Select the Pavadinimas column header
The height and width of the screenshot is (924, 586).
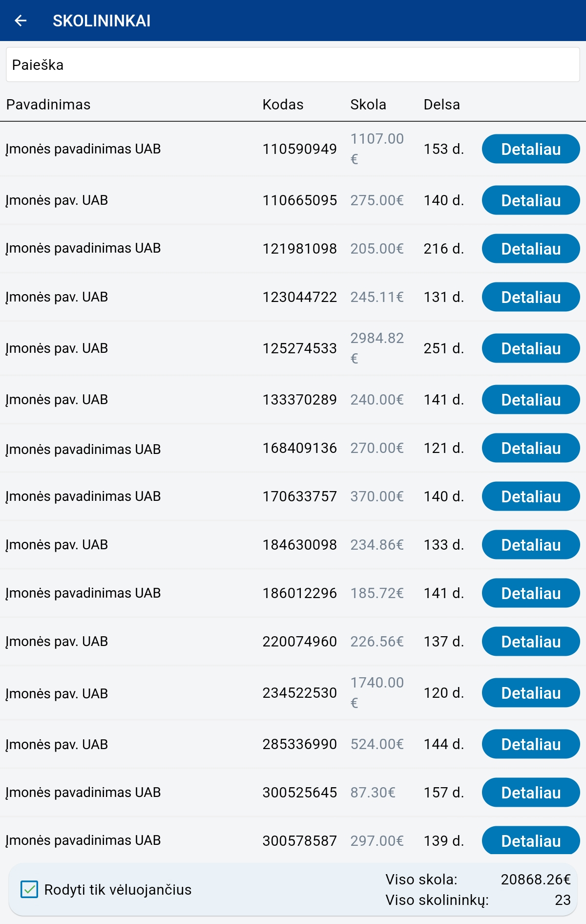point(48,105)
